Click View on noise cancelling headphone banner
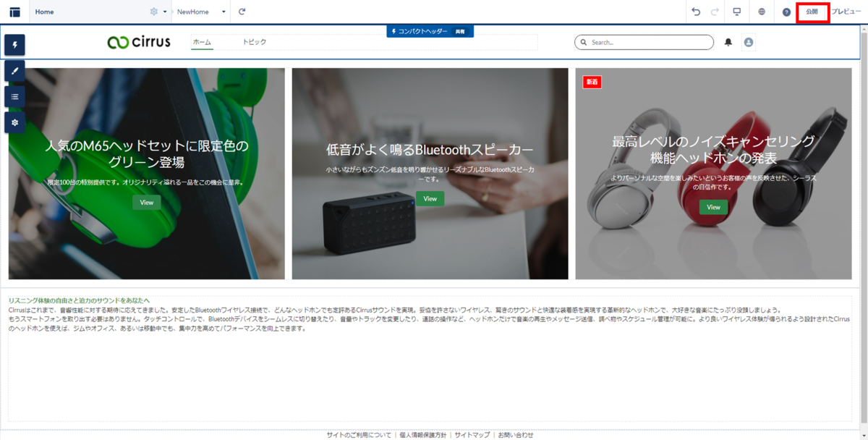Viewport: 868px width, 440px height. point(713,207)
